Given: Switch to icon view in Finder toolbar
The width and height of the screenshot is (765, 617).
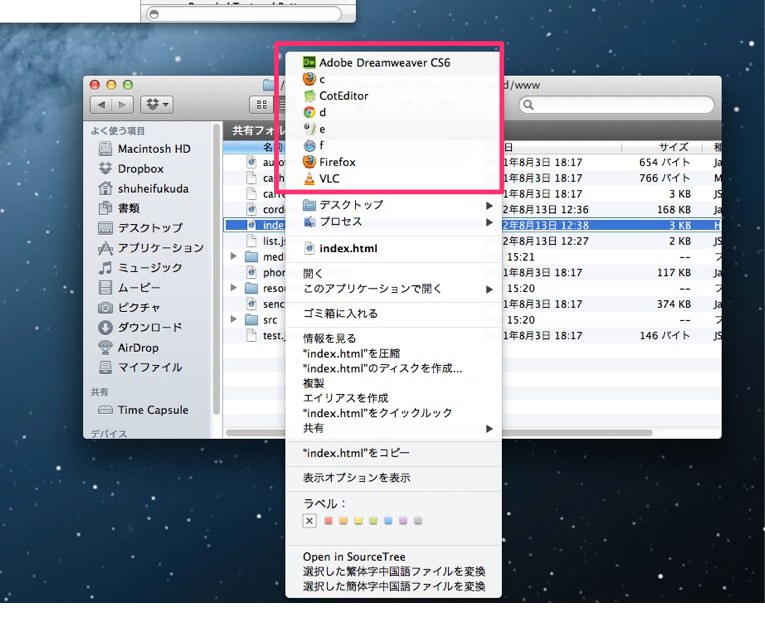Looking at the screenshot, I should pyautogui.click(x=262, y=104).
